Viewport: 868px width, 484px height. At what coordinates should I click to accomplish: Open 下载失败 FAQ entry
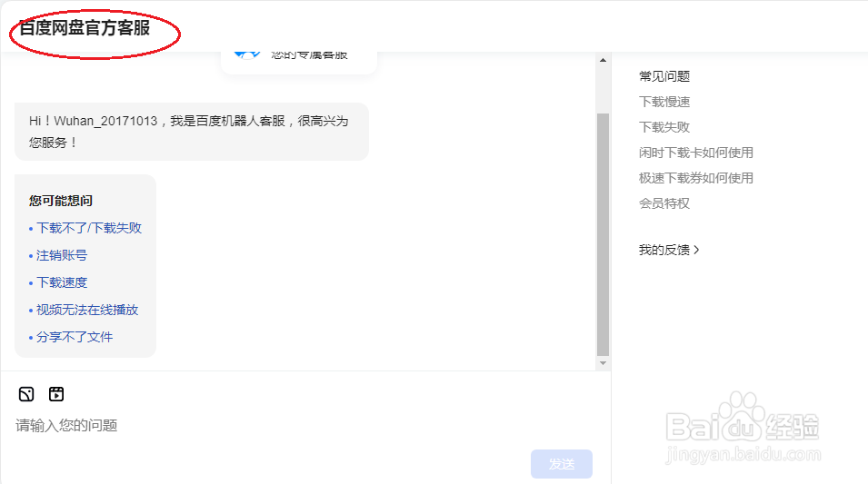pyautogui.click(x=664, y=127)
